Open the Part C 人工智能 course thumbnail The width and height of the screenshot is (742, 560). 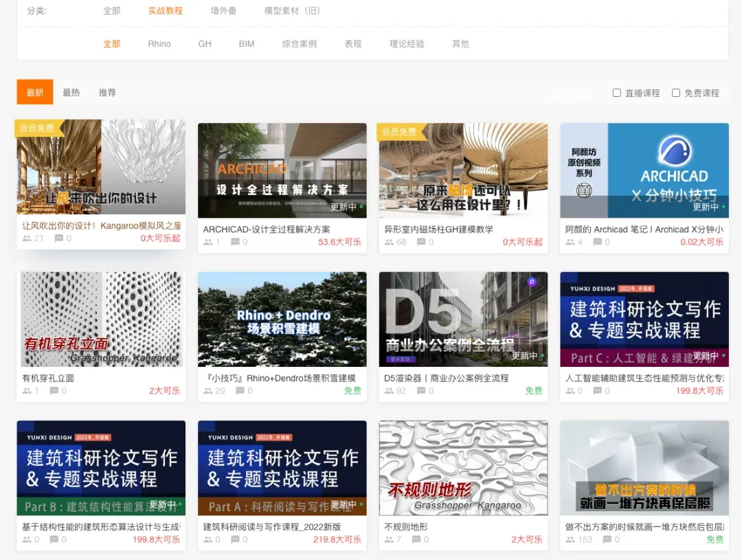(644, 319)
